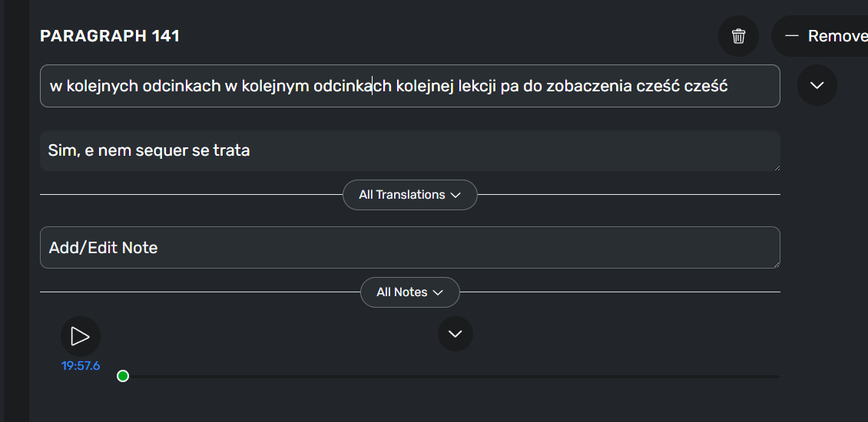Expand the round chevron below All Notes
Screen dimensions: 868x422
pyautogui.click(x=455, y=334)
